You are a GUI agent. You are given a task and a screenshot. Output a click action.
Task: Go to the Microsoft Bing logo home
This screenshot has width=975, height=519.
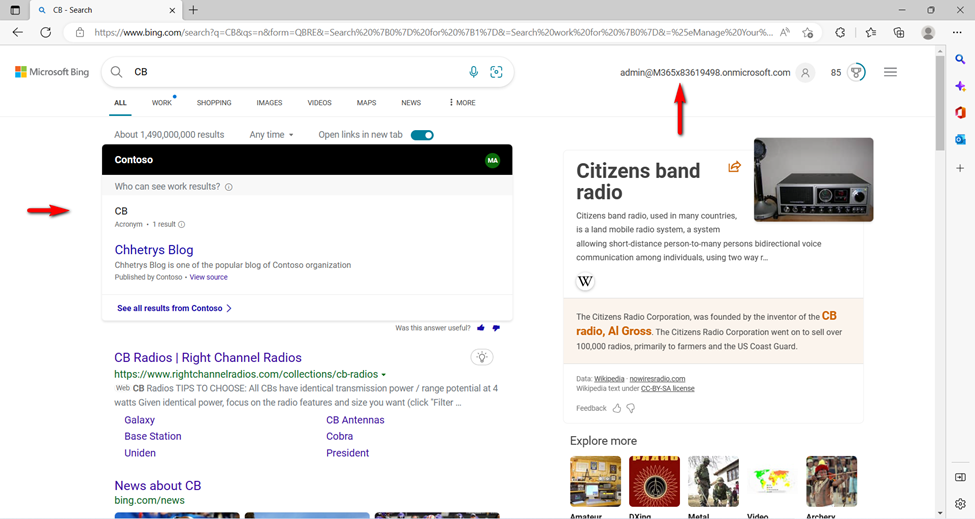pyautogui.click(x=52, y=72)
